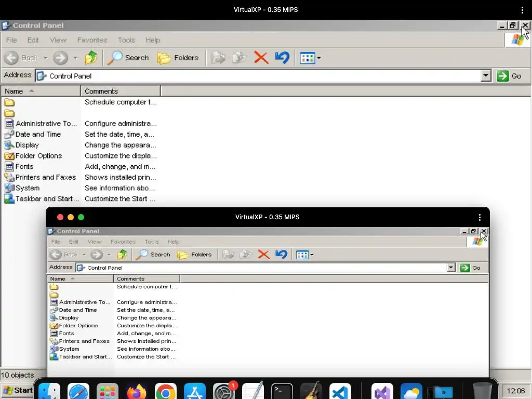Open Visual Studio Code from the Dock
This screenshot has width=532, height=399.
[340, 392]
